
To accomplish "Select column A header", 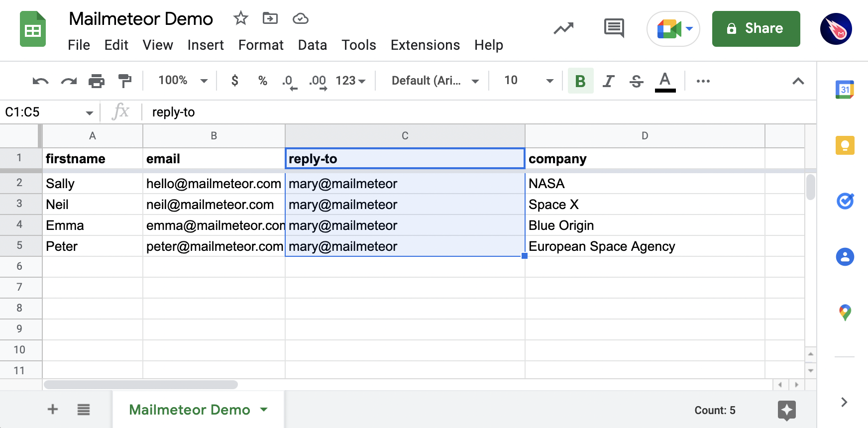I will 93,136.
